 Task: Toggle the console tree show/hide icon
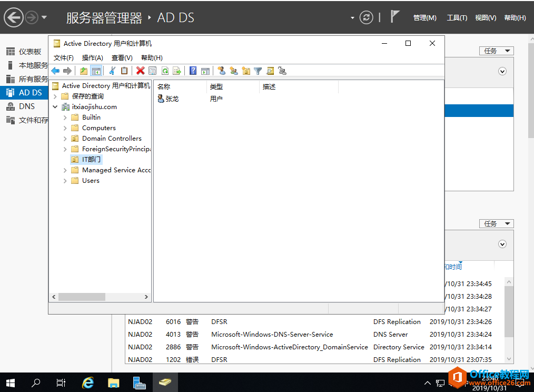96,71
